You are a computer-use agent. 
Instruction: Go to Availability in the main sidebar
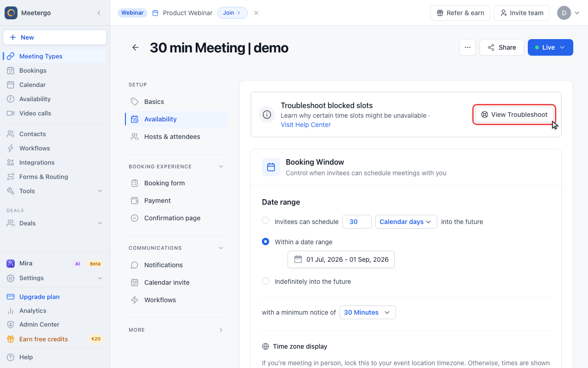(55, 99)
